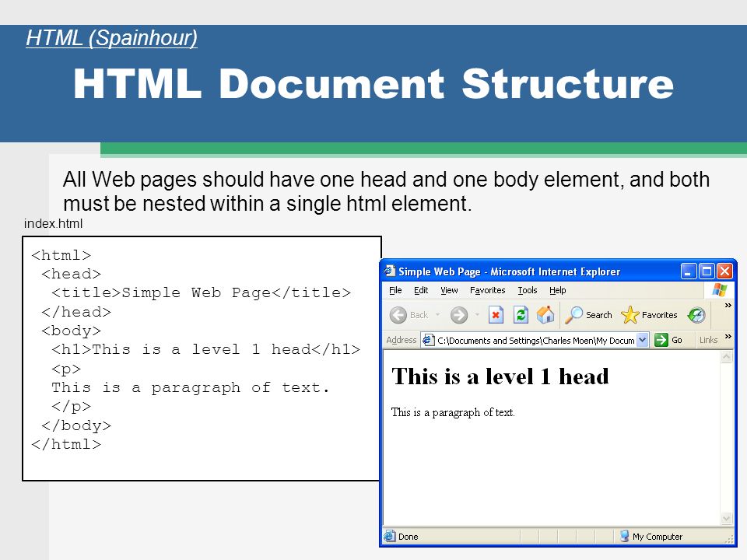
Task: Click the page icon in Address bar
Action: (428, 340)
